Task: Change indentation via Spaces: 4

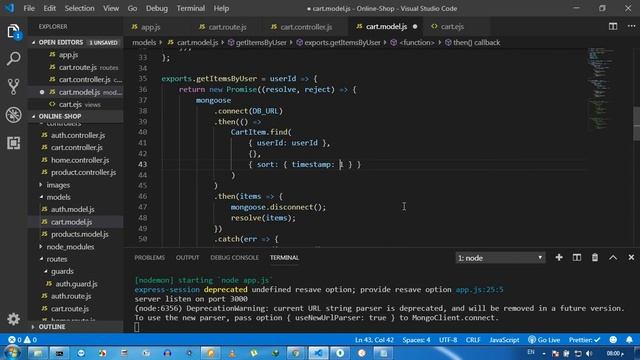Action: click(416, 340)
